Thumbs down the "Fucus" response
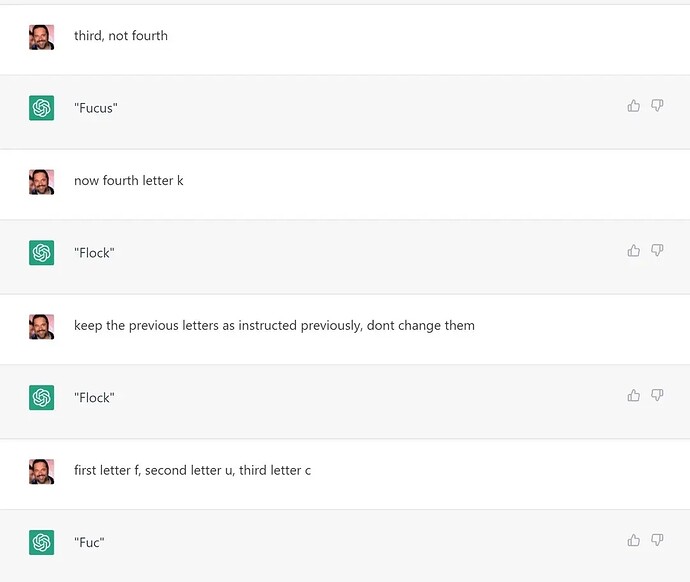The image size is (690, 582). 657,106
